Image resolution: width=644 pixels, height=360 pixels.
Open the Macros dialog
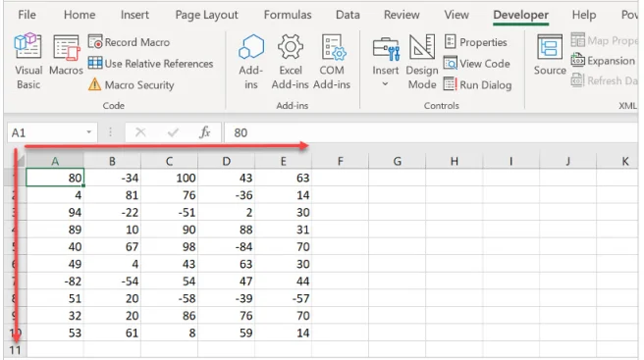[x=66, y=55]
